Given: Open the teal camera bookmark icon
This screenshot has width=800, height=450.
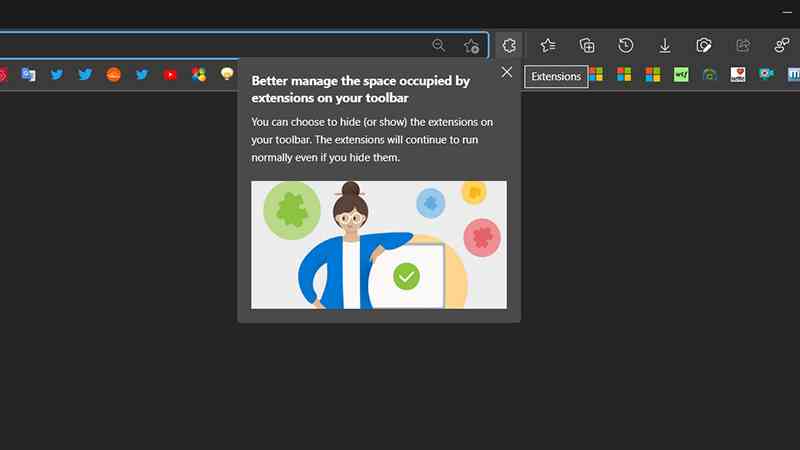Looking at the screenshot, I should tap(766, 74).
